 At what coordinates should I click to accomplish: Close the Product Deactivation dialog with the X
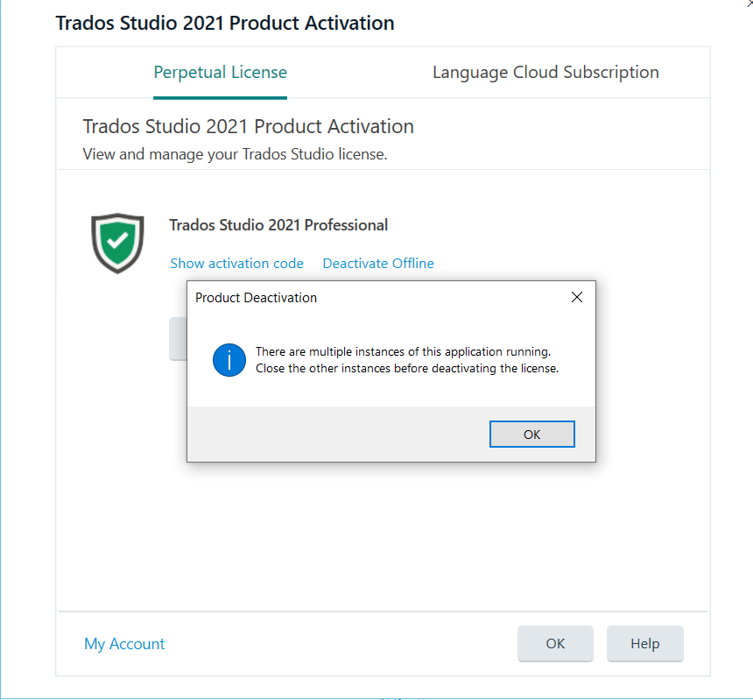(576, 297)
